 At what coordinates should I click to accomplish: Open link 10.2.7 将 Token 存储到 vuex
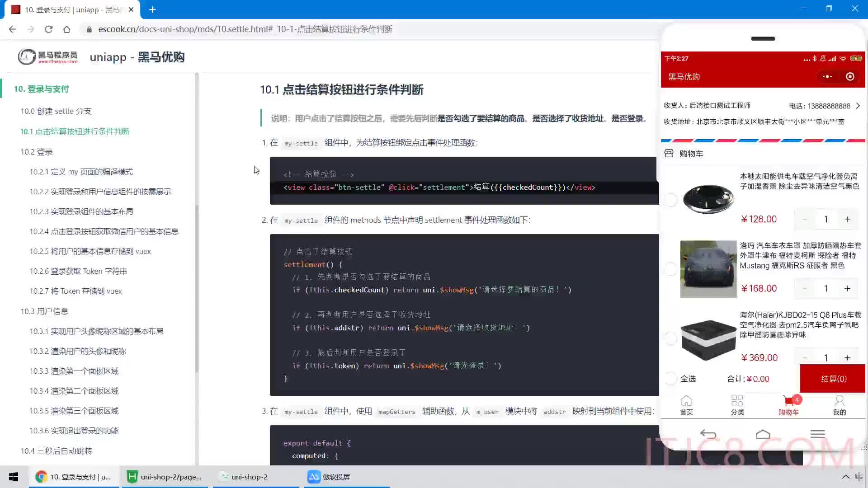pos(76,291)
